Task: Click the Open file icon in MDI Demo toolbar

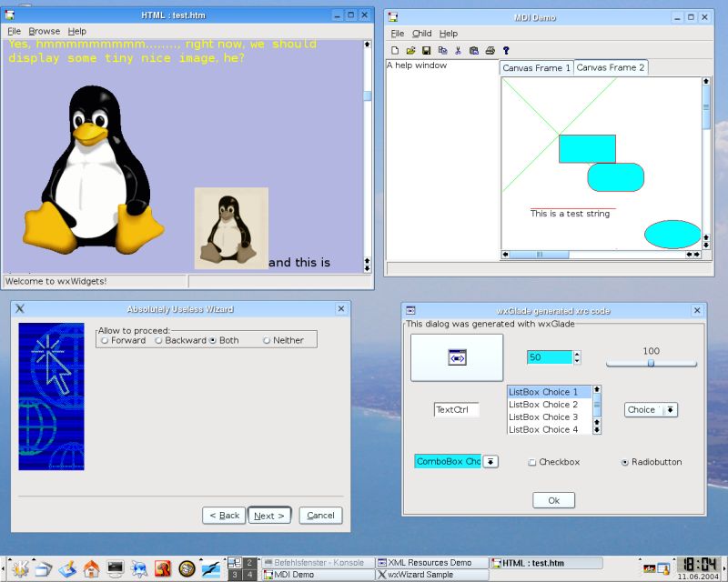Action: click(411, 51)
